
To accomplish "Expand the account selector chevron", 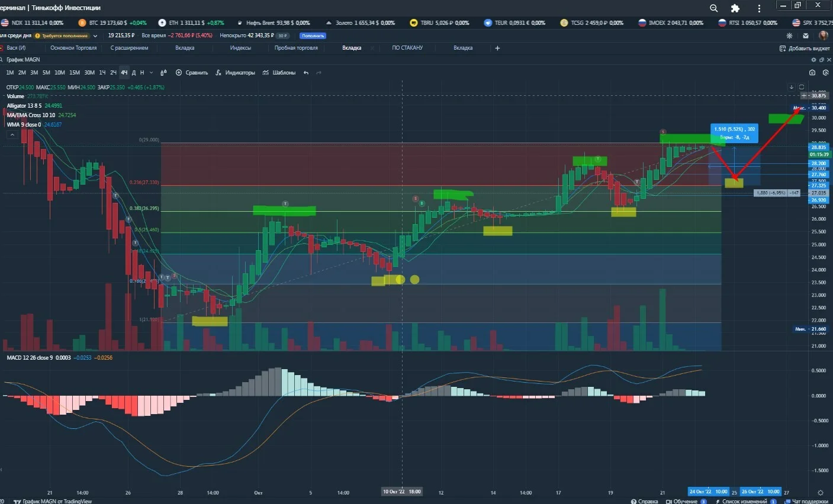I will pos(95,36).
